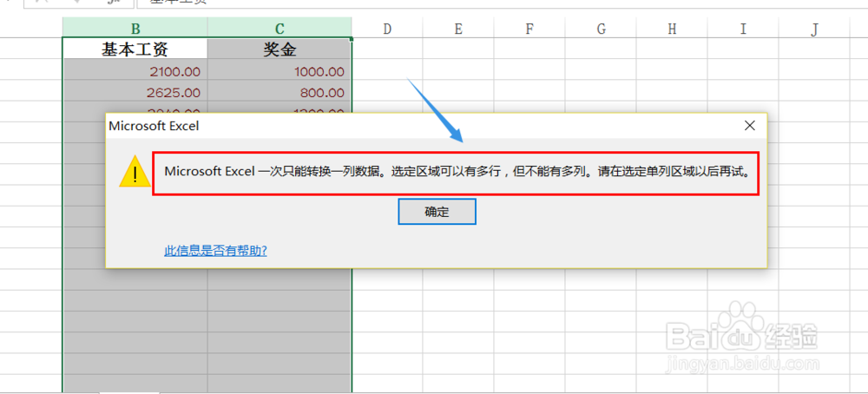The height and width of the screenshot is (394, 868).
Task: Select column H header
Action: click(672, 29)
